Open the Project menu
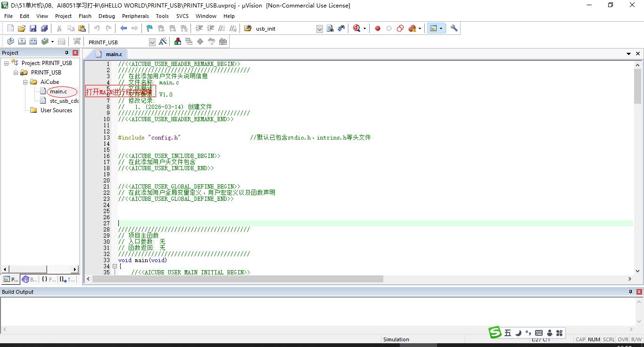 (63, 16)
